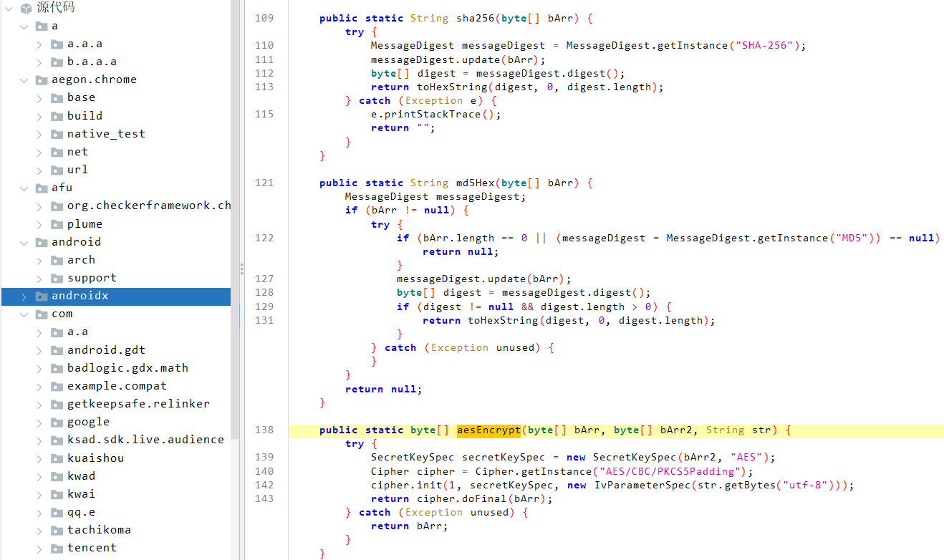Collapse the android package arrow
The width and height of the screenshot is (944, 560).
[24, 242]
